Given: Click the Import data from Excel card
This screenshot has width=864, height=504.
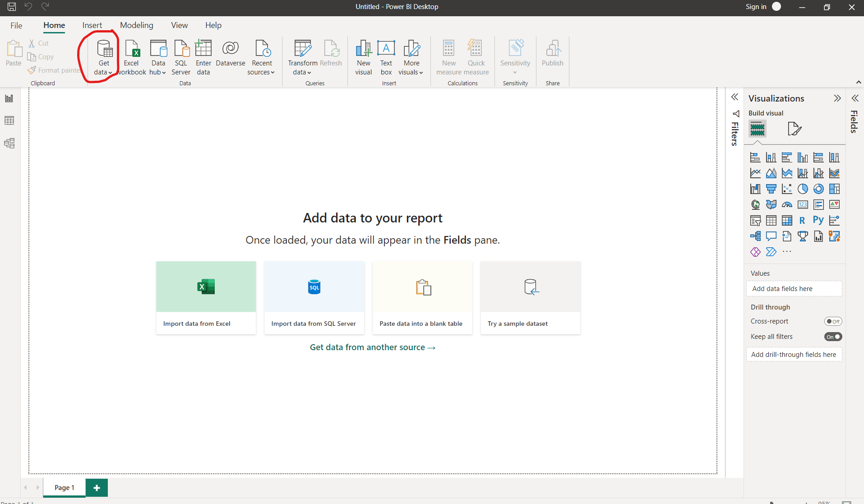Looking at the screenshot, I should coord(206,298).
